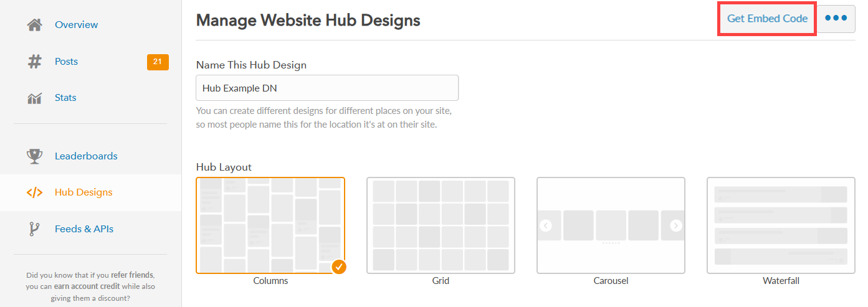Click the orange 21 posts badge
Viewport: 868px width, 307px height.
click(x=158, y=62)
